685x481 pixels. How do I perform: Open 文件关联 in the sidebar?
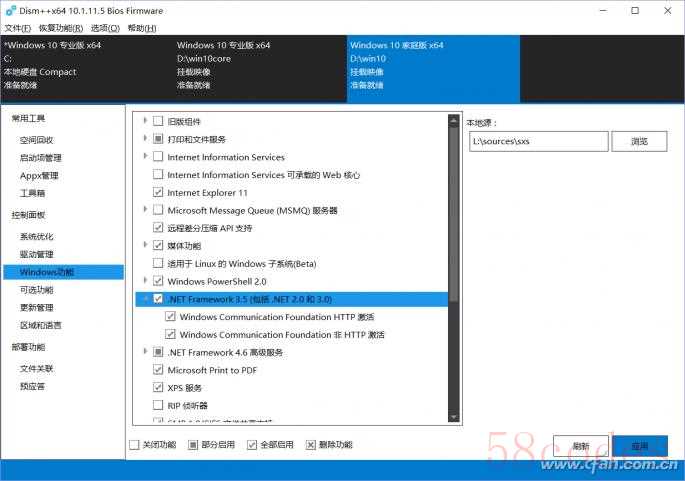pos(36,369)
